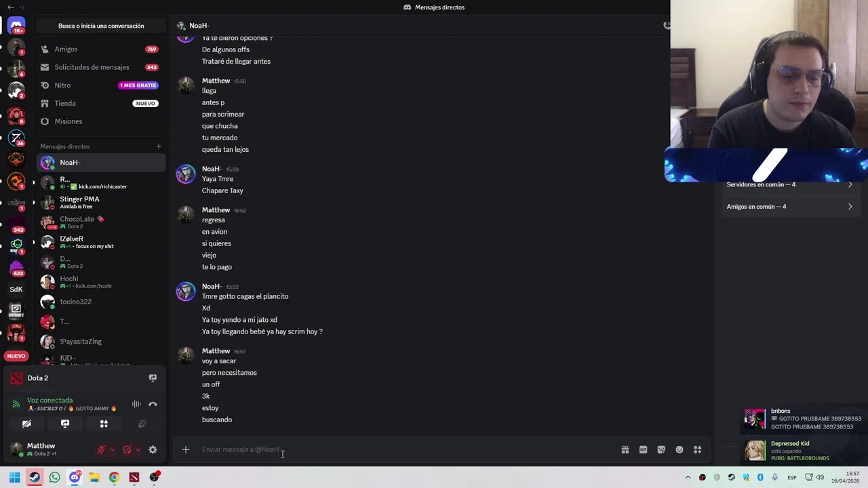Viewport: 868px width, 488px height.
Task: Toggle screen share in voice panel
Action: coord(65,424)
